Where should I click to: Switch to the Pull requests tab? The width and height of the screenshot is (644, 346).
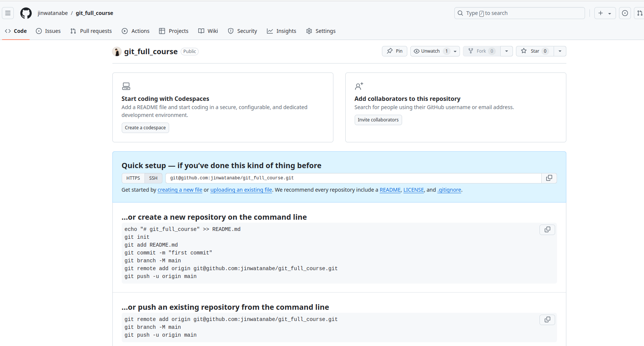point(91,31)
